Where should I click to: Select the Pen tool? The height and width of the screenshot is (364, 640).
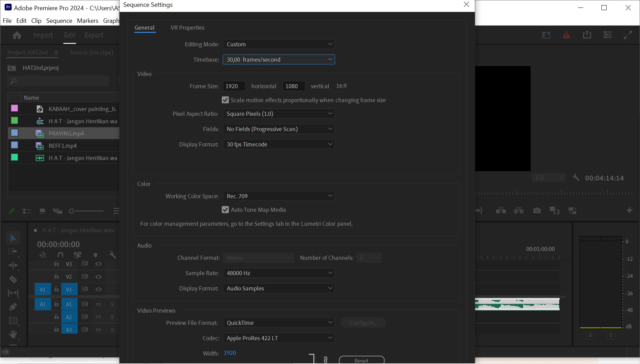pos(13,307)
